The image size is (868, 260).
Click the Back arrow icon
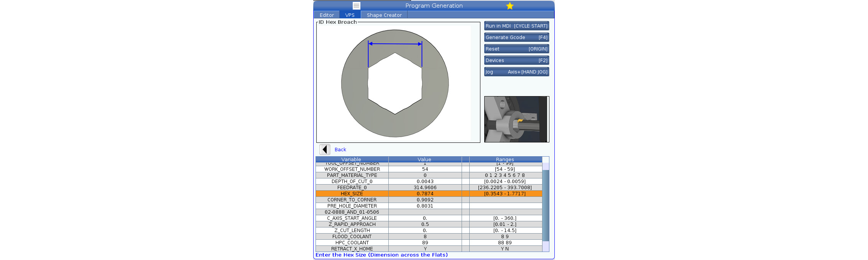click(x=325, y=149)
